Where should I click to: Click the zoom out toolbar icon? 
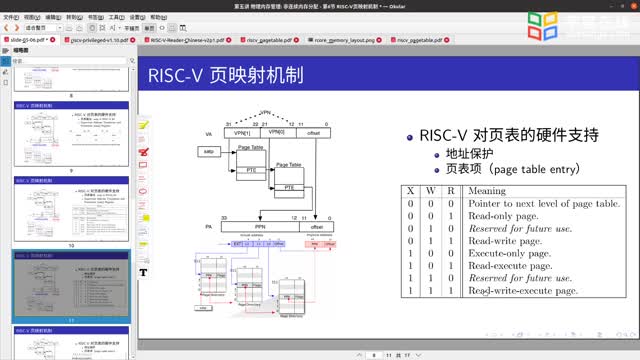(x=69, y=28)
